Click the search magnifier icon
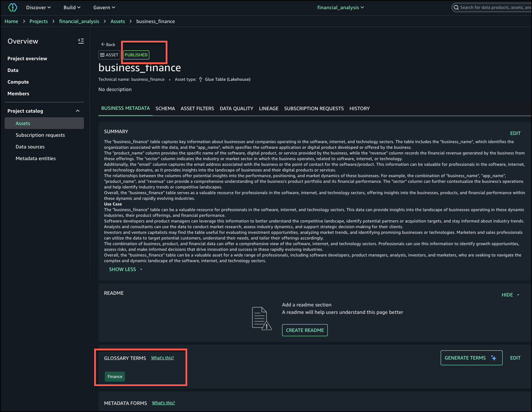Image resolution: width=532 pixels, height=412 pixels. click(456, 7)
